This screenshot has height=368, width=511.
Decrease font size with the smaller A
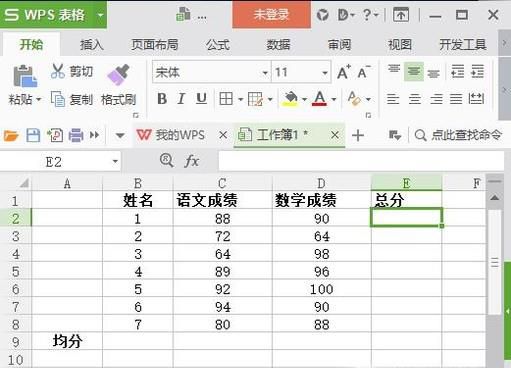point(364,72)
